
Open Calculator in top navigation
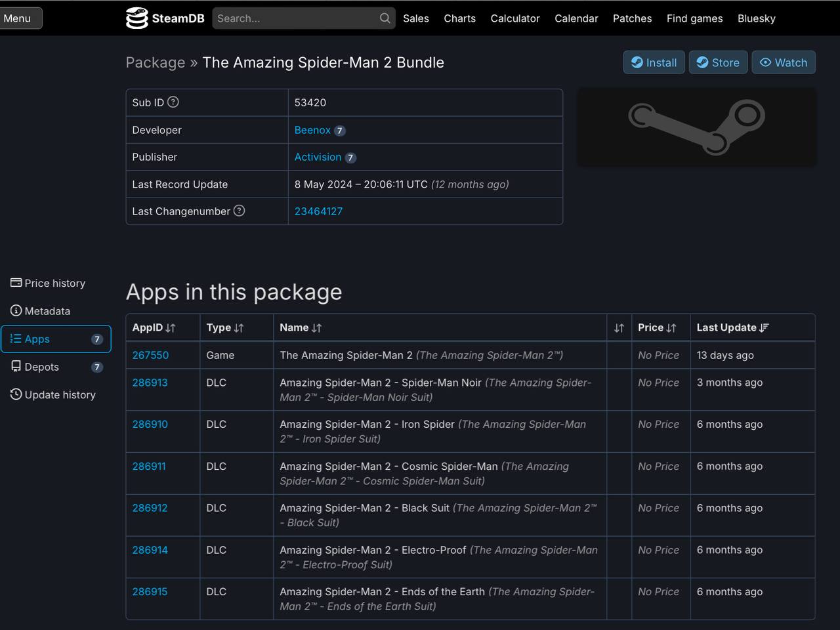click(x=515, y=18)
